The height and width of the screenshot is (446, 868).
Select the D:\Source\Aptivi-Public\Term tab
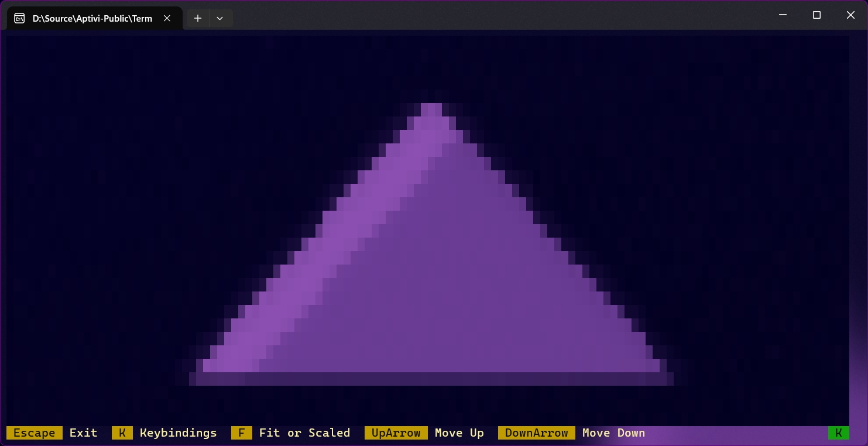coord(92,18)
